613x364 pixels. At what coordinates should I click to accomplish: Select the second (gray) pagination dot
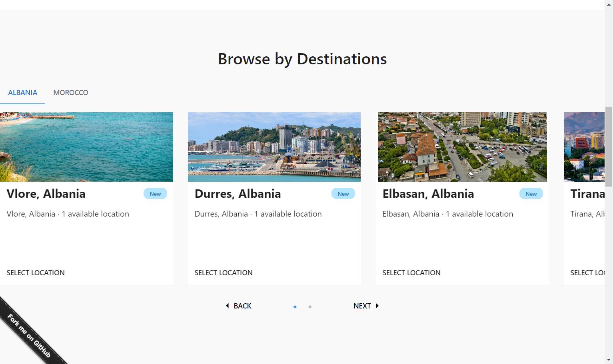[310, 307]
